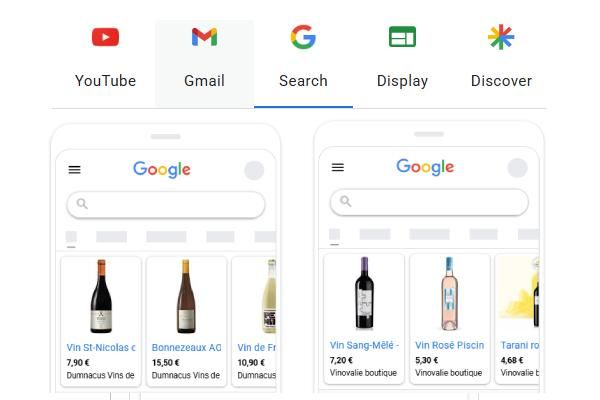Click the orange-capped red wine bottle image

pos(101,296)
